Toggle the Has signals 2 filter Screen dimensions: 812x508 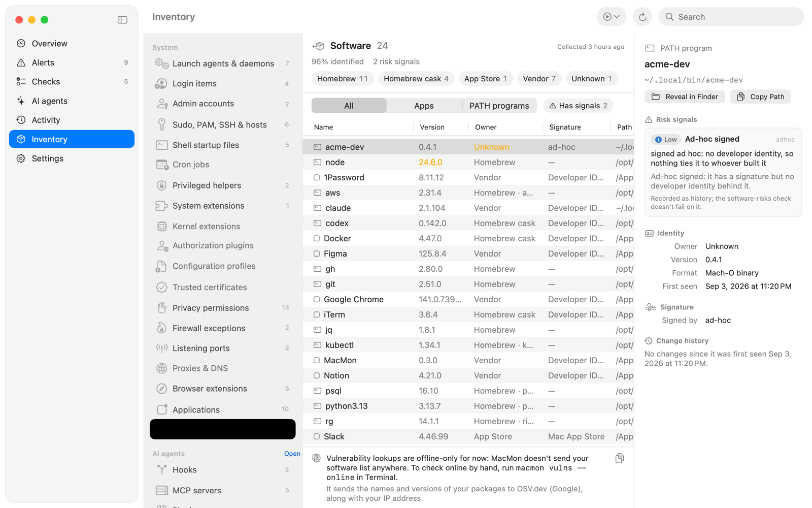[x=579, y=106]
